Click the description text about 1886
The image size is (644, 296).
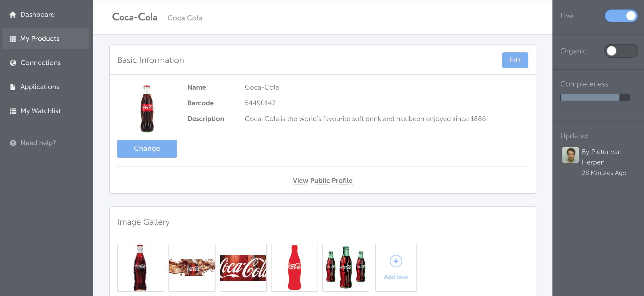pyautogui.click(x=366, y=119)
